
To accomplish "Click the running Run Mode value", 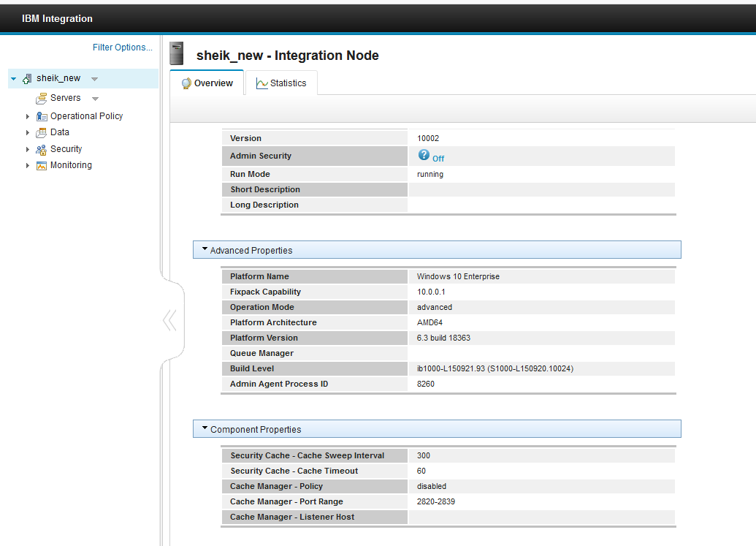I will [x=429, y=174].
